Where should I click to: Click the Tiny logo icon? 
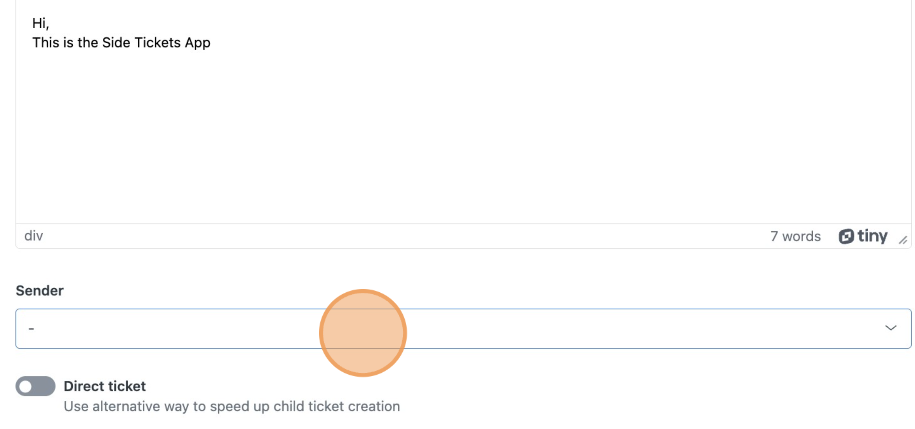point(846,236)
